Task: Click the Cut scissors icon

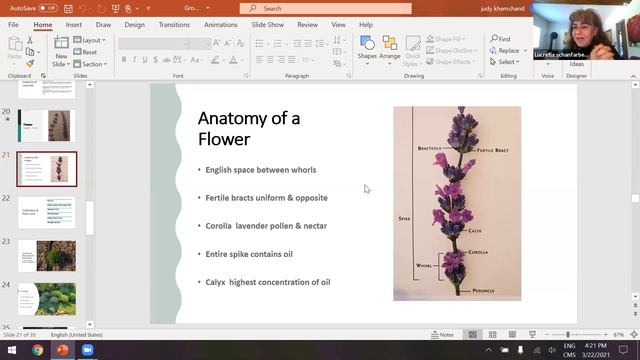Action: [x=30, y=40]
